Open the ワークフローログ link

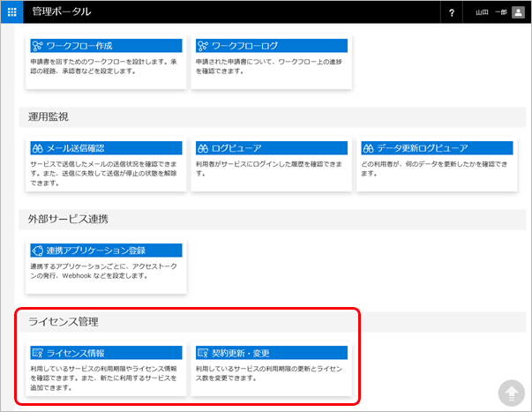pyautogui.click(x=245, y=46)
